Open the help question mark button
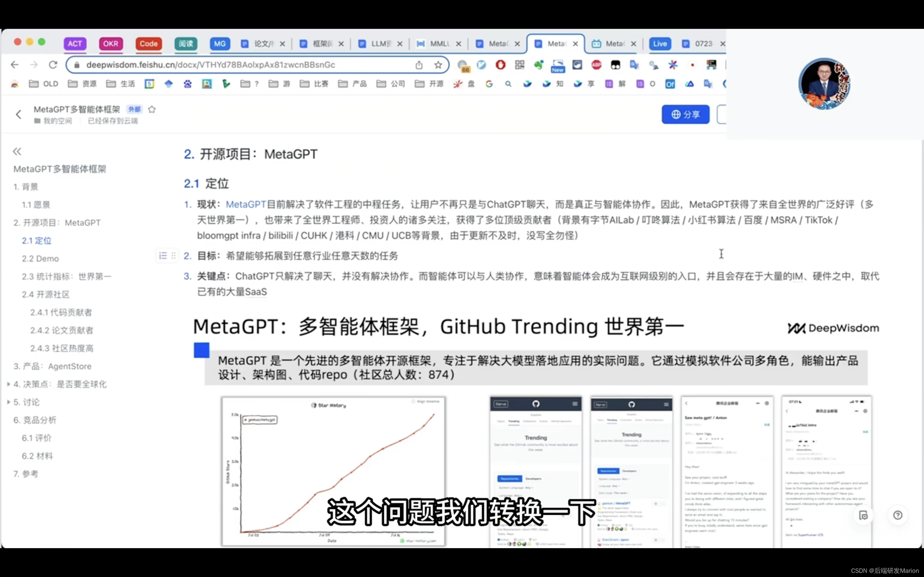The image size is (924, 577). (897, 515)
